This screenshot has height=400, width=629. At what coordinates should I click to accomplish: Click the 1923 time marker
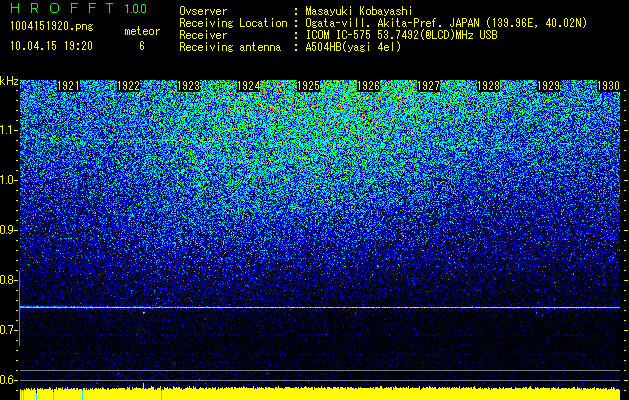click(189, 86)
